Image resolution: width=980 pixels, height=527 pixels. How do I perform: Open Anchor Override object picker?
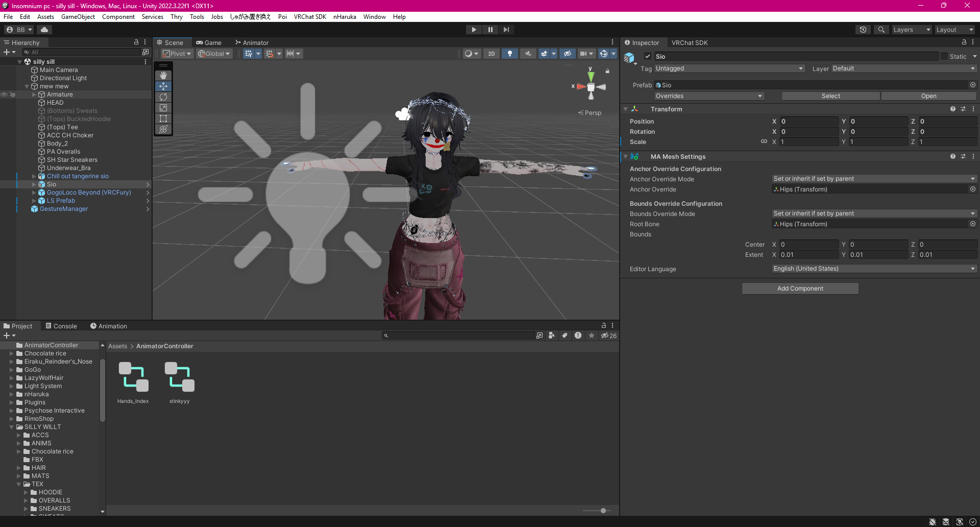(x=972, y=189)
